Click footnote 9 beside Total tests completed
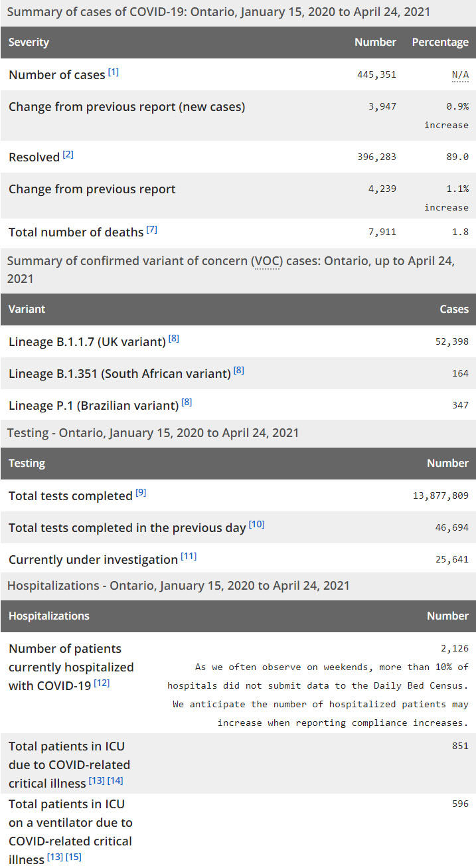Image resolution: width=476 pixels, height=868 pixels. [141, 493]
